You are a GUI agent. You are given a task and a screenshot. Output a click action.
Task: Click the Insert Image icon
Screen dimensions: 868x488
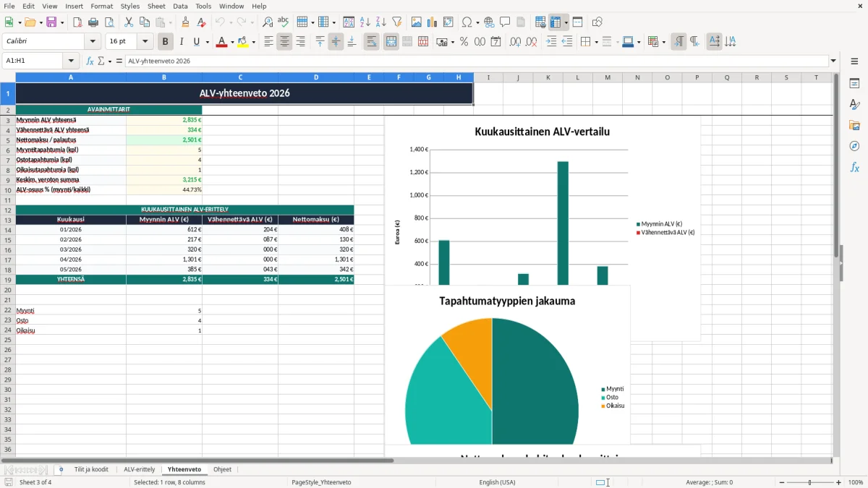(416, 22)
